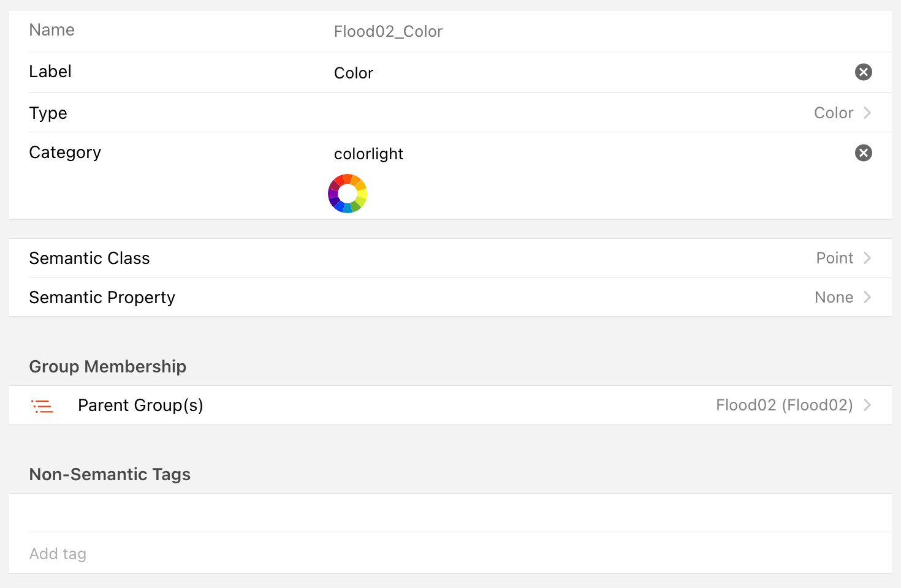Open Flood02 (Flood02) parent group link
The image size is (901, 588).
click(x=784, y=405)
